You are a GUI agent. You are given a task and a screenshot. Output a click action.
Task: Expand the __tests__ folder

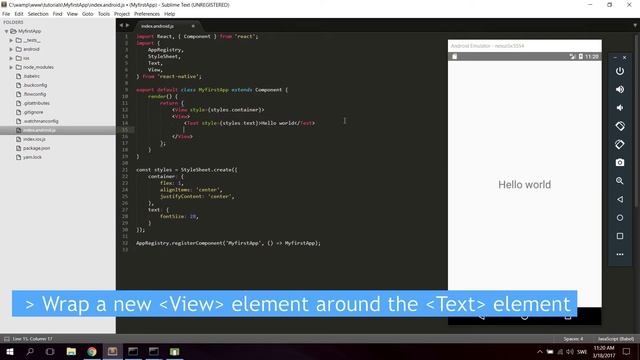click(x=11, y=40)
